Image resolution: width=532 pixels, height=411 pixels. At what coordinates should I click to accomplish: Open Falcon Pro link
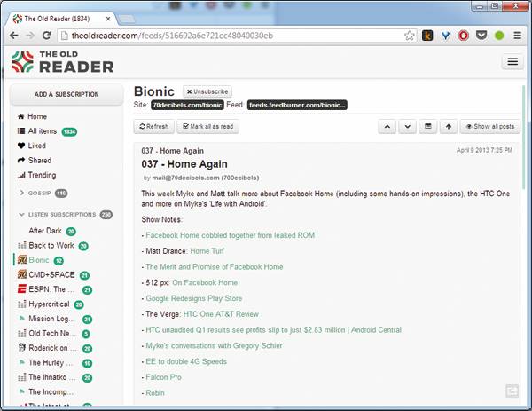tap(163, 377)
